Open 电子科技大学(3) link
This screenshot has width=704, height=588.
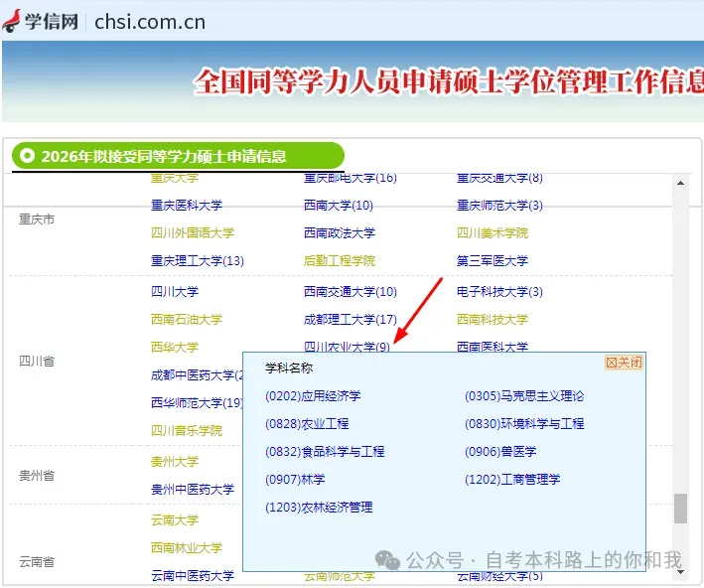pyautogui.click(x=499, y=292)
